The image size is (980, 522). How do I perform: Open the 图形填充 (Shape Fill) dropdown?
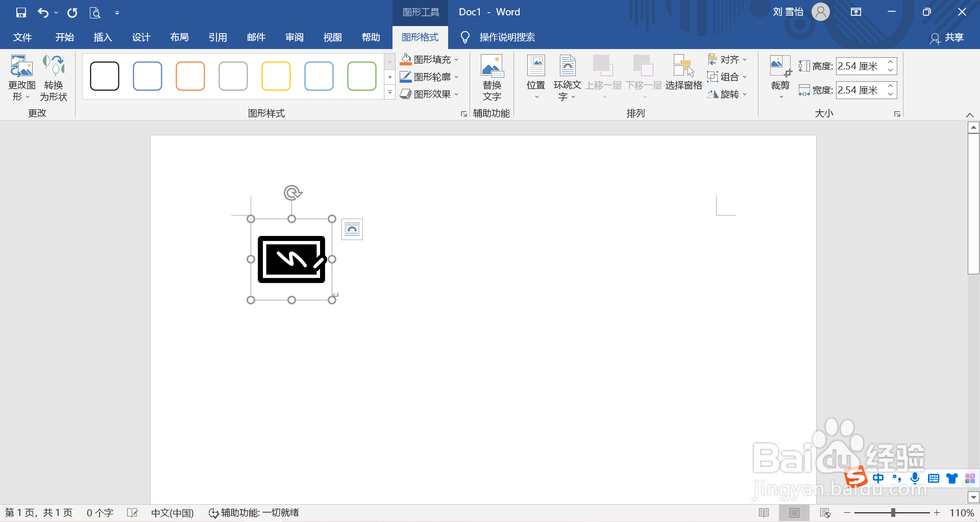coord(456,59)
